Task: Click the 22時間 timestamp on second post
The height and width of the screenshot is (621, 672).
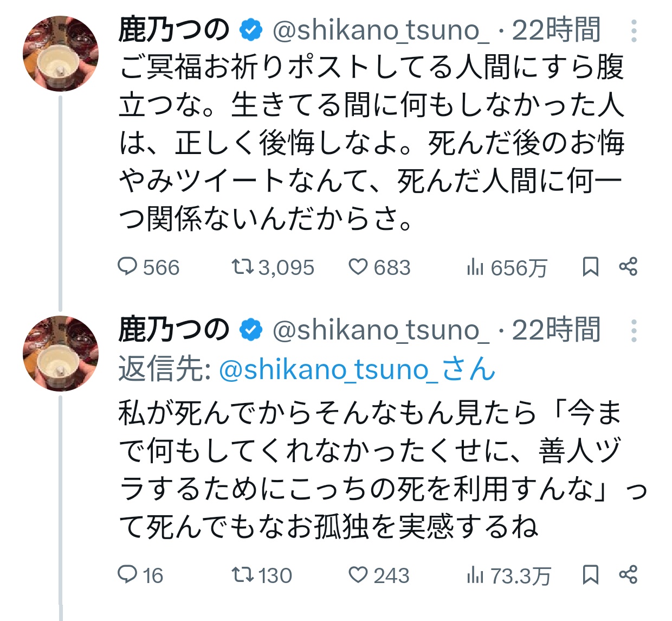Action: click(x=556, y=330)
